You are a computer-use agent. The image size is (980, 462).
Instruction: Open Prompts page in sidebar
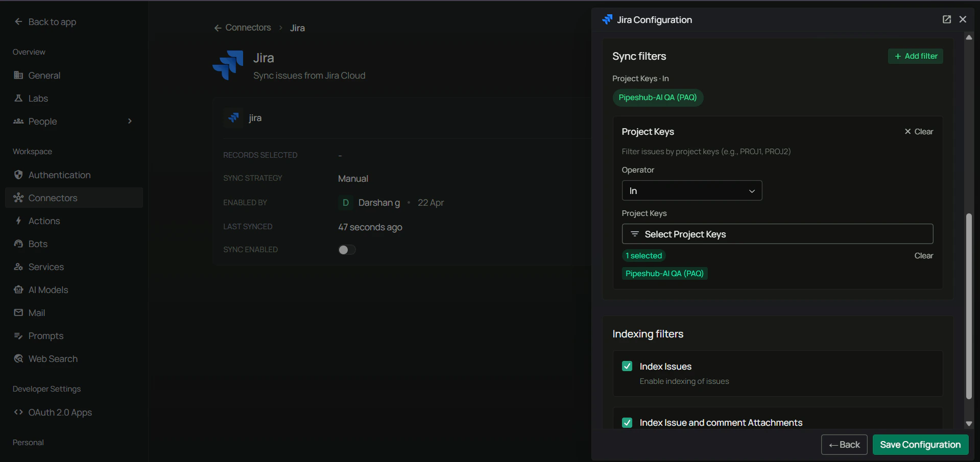pyautogui.click(x=74, y=335)
